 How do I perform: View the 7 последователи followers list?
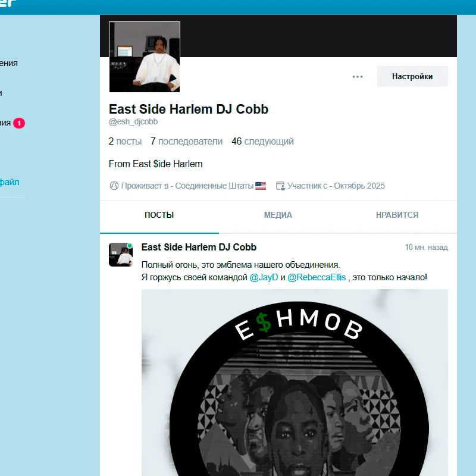click(186, 142)
